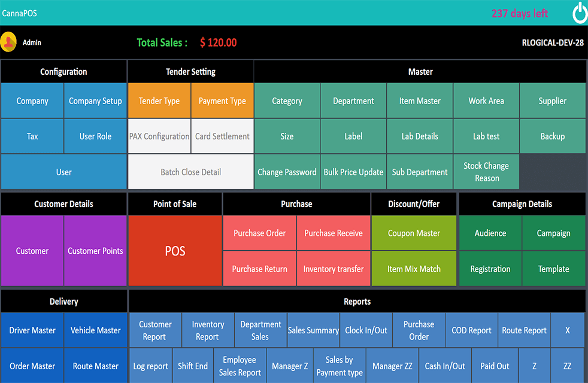Viewport: 588px width, 383px height.
Task: Open the Stock Change Reason tile
Action: [x=486, y=172]
